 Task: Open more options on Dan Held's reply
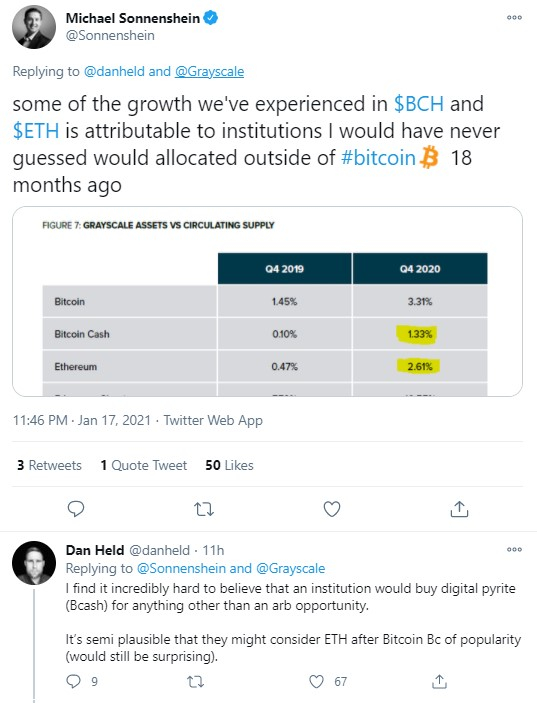coord(514,549)
